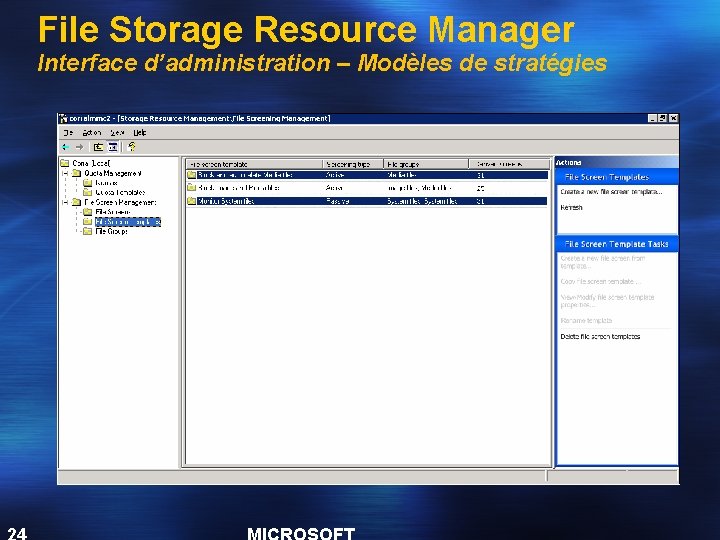Restore down the MMC console window

663,118
